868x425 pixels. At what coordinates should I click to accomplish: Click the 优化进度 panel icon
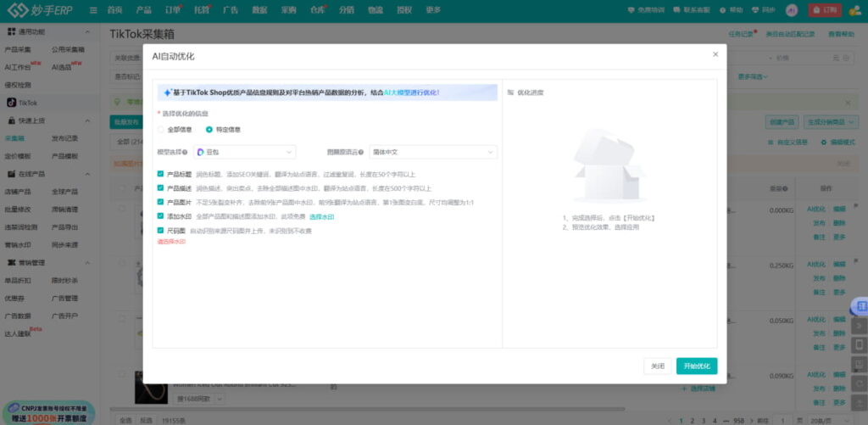point(510,92)
